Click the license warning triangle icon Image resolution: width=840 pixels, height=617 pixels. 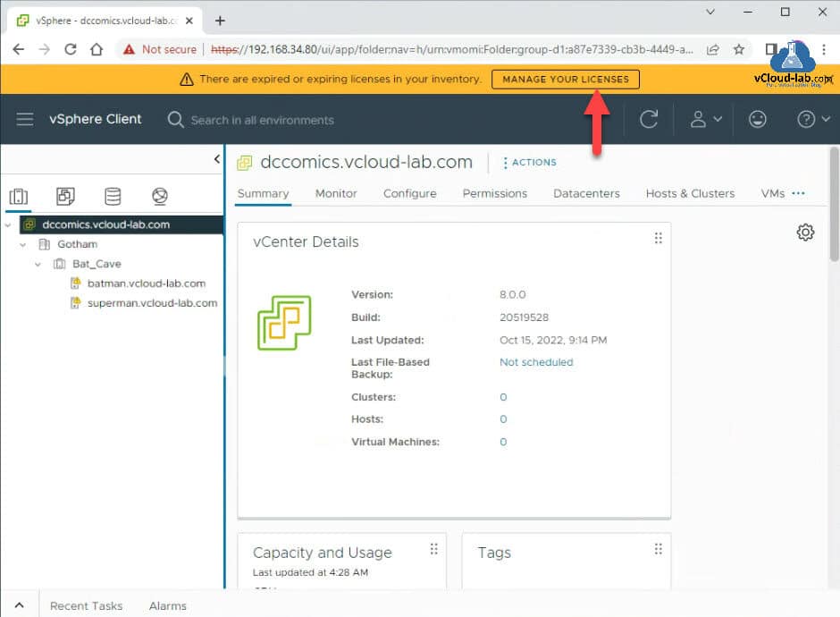tap(187, 80)
